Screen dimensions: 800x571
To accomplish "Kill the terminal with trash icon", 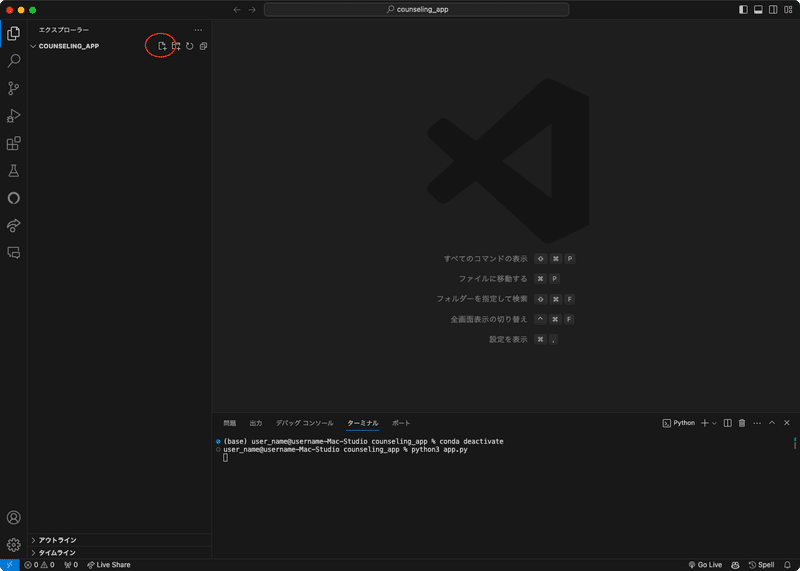I will click(x=742, y=423).
